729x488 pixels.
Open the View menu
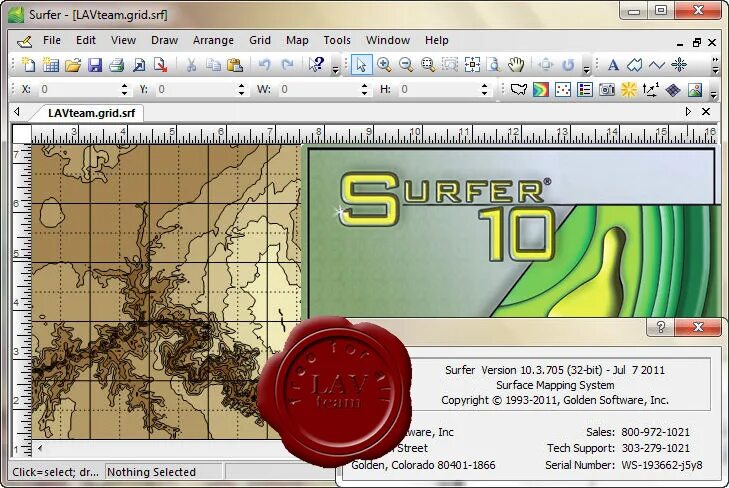click(123, 40)
